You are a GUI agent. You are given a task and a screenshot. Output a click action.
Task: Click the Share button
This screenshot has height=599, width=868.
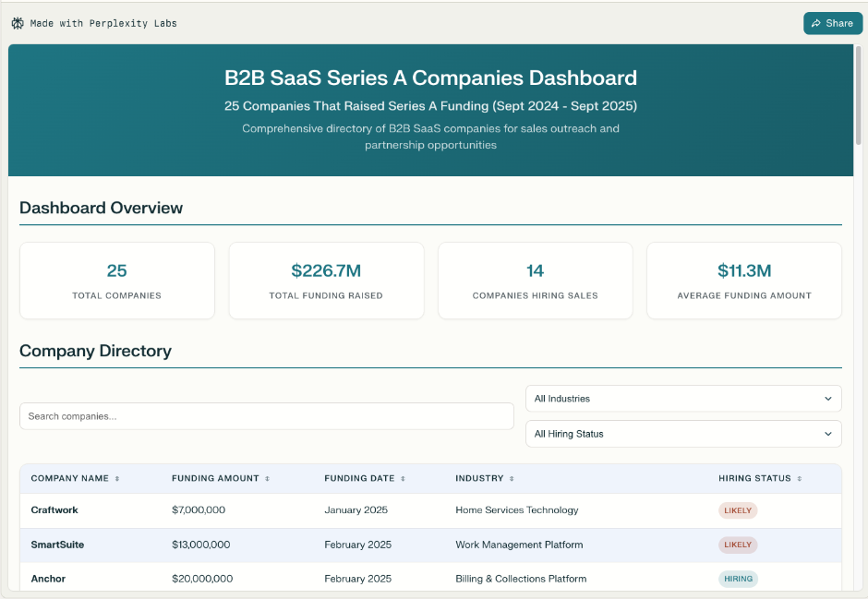click(x=832, y=23)
